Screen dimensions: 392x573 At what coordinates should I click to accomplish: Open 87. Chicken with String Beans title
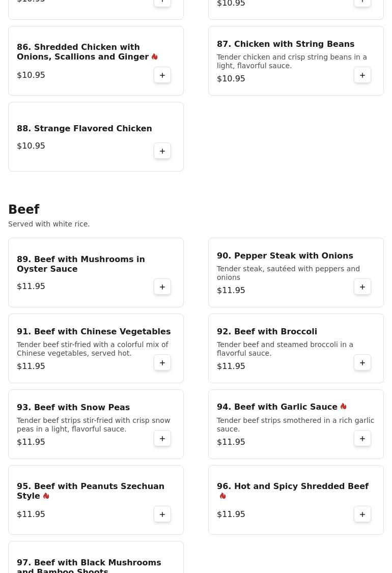point(286,44)
